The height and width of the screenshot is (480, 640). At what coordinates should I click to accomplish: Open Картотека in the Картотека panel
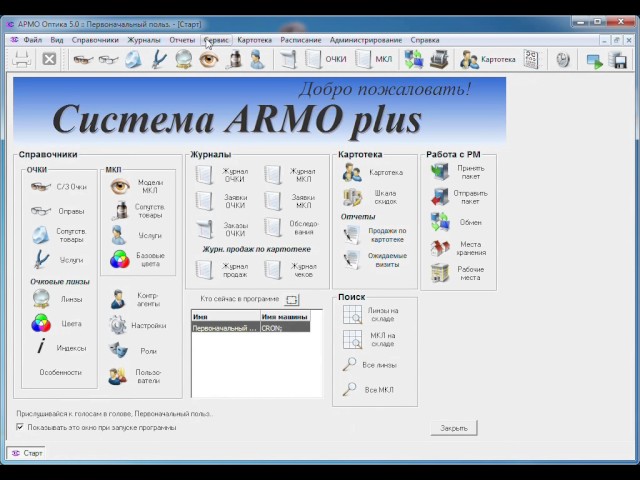372,172
